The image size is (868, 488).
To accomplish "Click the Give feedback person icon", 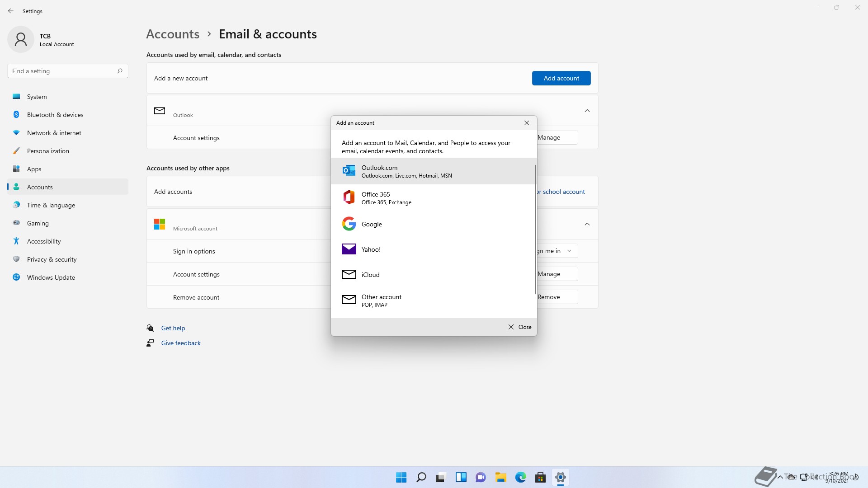I will tap(150, 343).
